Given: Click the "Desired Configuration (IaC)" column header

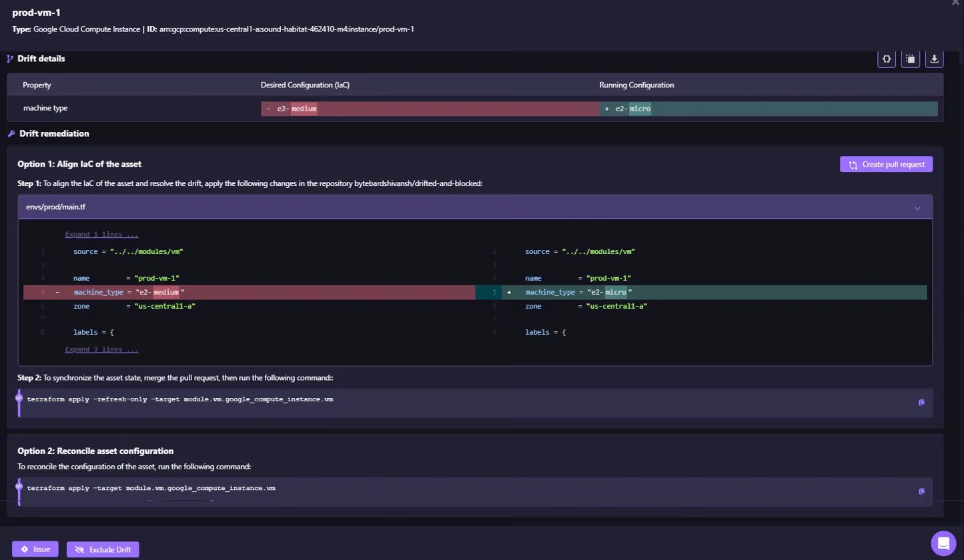Looking at the screenshot, I should click(306, 85).
